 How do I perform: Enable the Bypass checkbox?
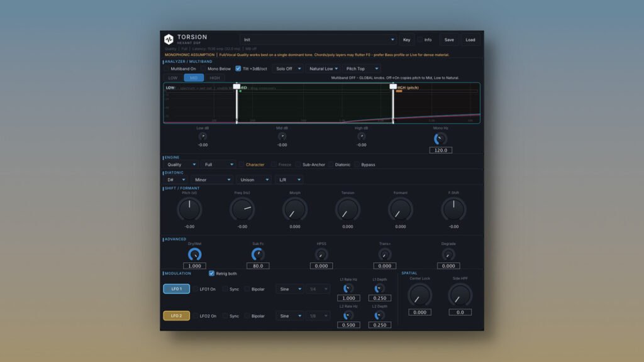(x=357, y=165)
